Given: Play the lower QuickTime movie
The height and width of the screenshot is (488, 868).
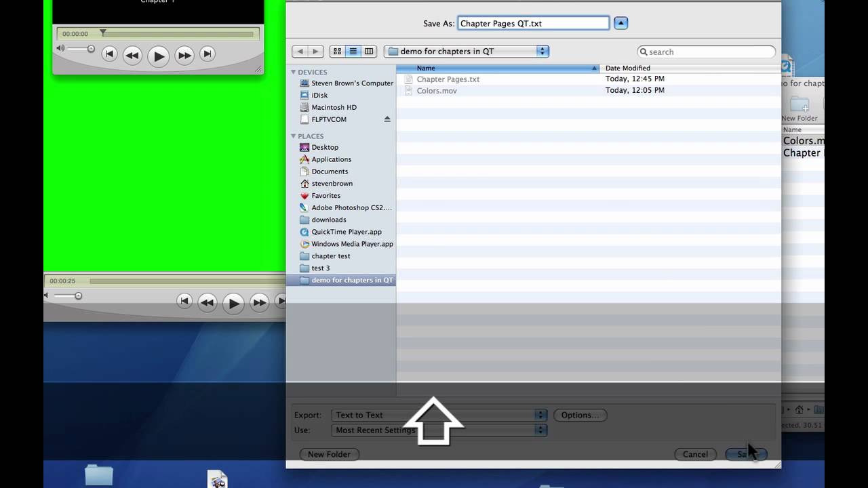Looking at the screenshot, I should [233, 304].
